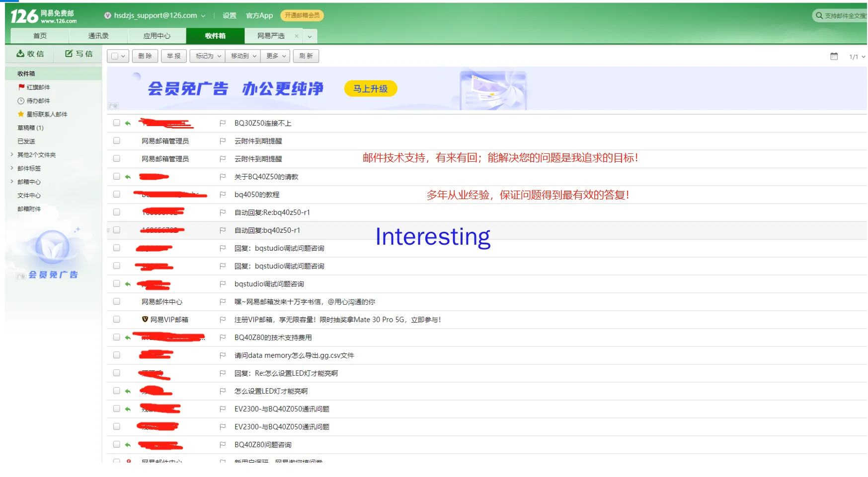Flag the 请问data memory怎么导出 email

pyautogui.click(x=223, y=355)
